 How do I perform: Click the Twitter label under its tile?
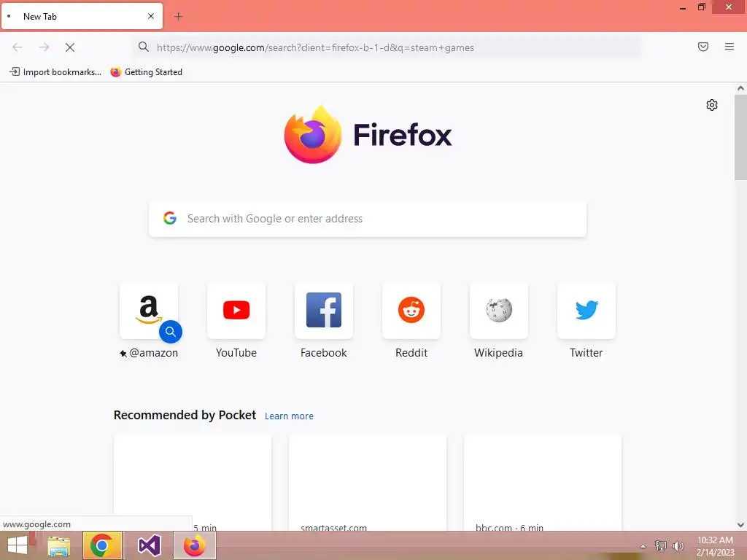pyautogui.click(x=586, y=353)
